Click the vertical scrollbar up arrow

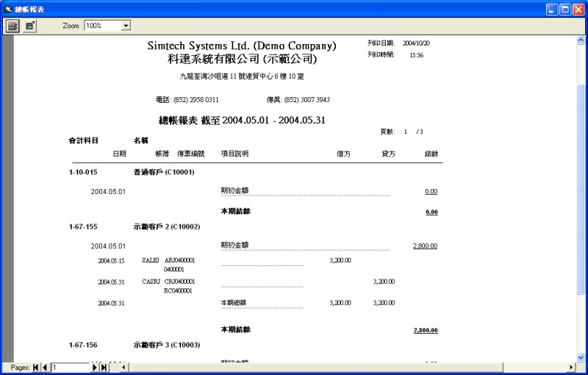[x=581, y=40]
